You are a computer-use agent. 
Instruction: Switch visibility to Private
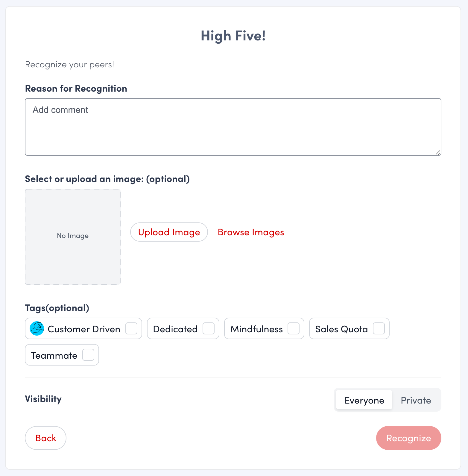coord(416,400)
